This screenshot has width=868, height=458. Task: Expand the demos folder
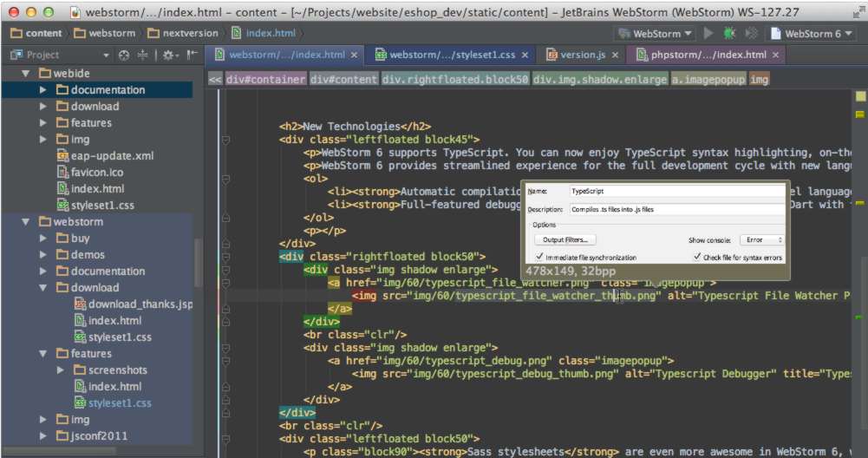(x=43, y=255)
